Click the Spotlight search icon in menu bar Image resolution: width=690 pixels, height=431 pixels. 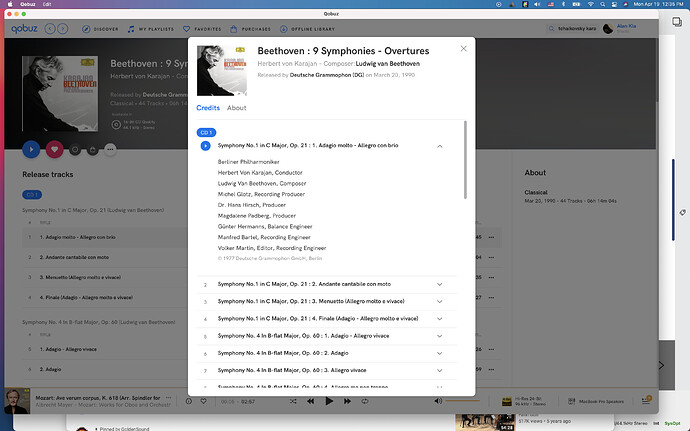(602, 4)
